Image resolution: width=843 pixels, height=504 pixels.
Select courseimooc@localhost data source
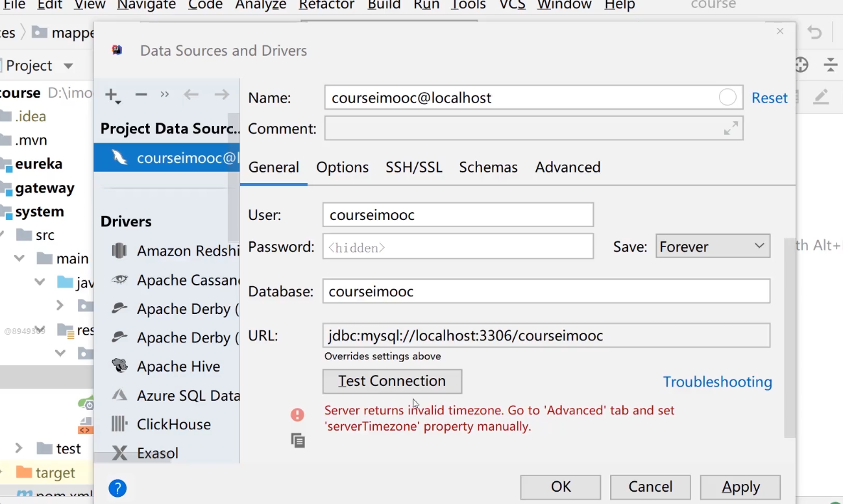[x=167, y=158]
